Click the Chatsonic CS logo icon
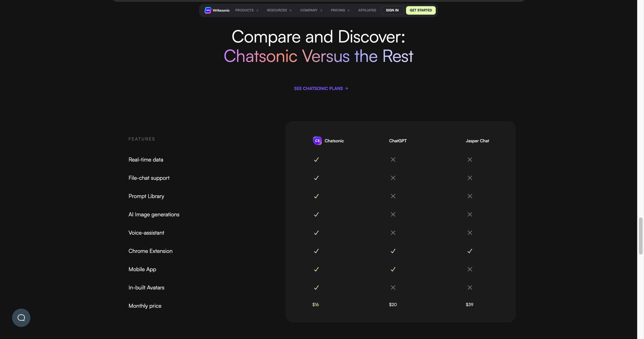Image resolution: width=644 pixels, height=339 pixels. pyautogui.click(x=317, y=141)
